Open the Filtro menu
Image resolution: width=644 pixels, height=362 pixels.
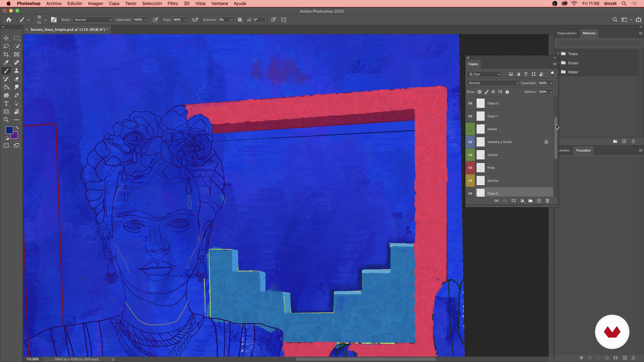click(173, 4)
